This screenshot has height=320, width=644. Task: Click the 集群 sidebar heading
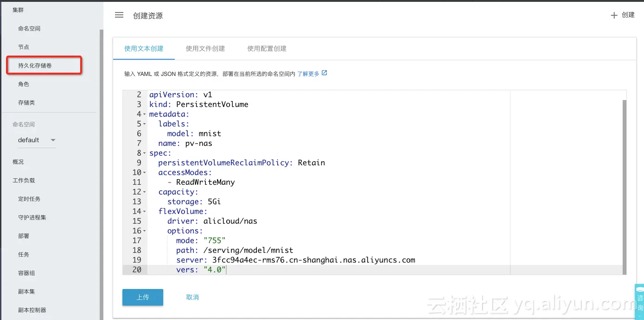(x=18, y=10)
